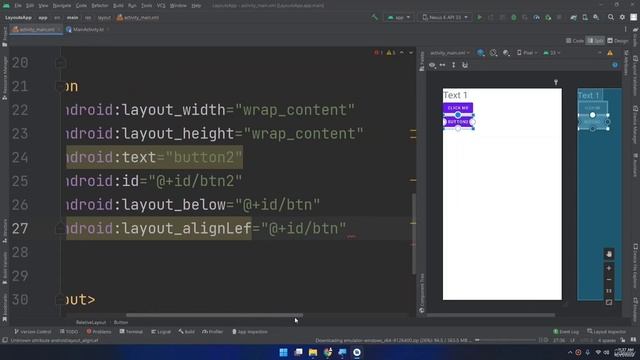Open Search Everywhere magnifier icon
640x360 pixels.
pyautogui.click(x=611, y=18)
